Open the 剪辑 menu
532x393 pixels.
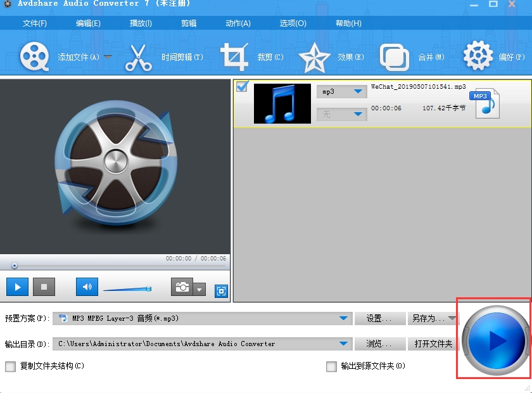(189, 23)
